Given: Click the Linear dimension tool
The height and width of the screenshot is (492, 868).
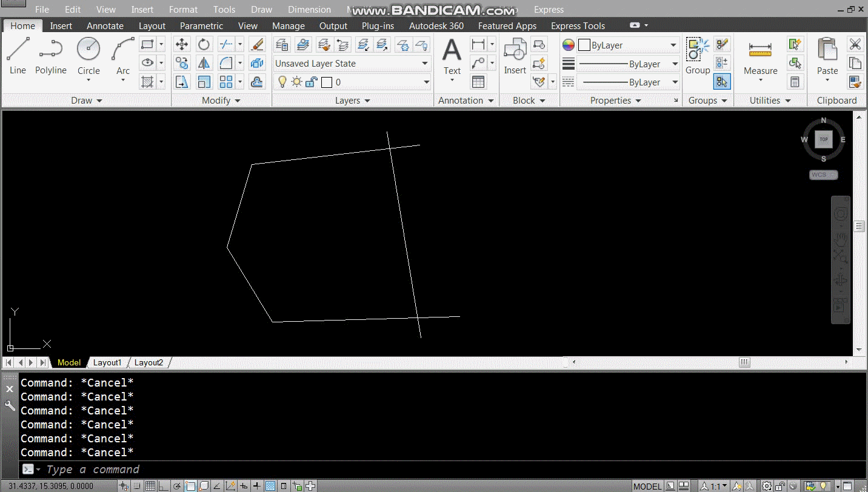Looking at the screenshot, I should click(x=478, y=44).
